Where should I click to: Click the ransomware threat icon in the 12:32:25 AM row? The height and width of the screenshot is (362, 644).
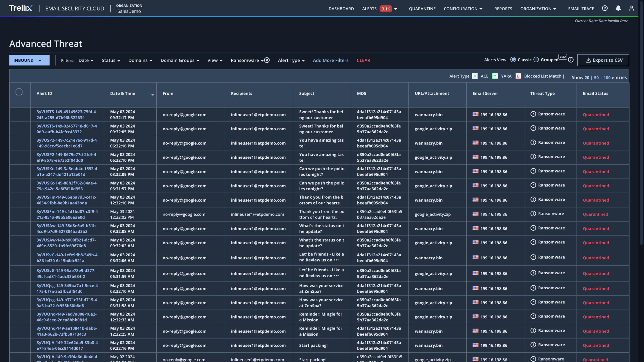(x=533, y=331)
